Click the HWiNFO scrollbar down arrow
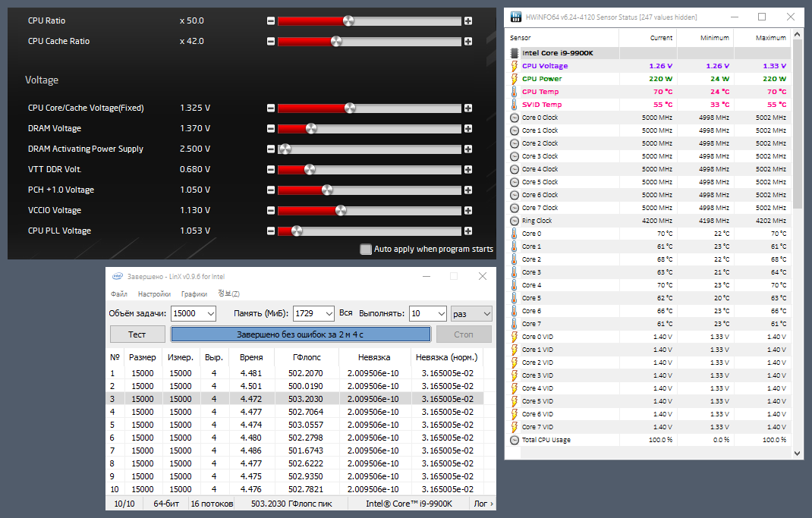This screenshot has height=518, width=812. pyautogui.click(x=797, y=454)
